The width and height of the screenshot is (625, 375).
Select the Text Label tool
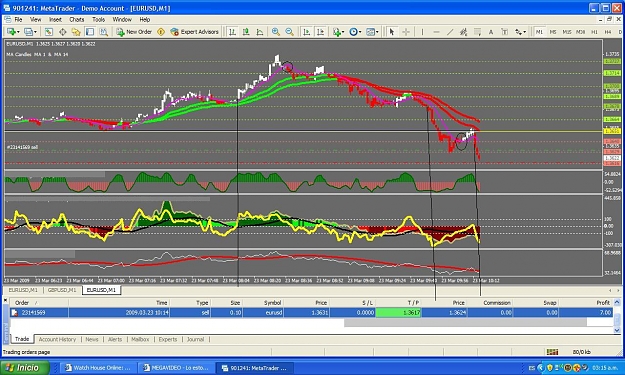tap(504, 32)
